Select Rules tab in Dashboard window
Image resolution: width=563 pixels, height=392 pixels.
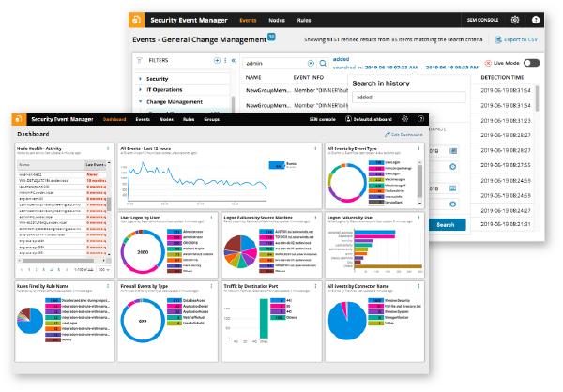pos(189,119)
